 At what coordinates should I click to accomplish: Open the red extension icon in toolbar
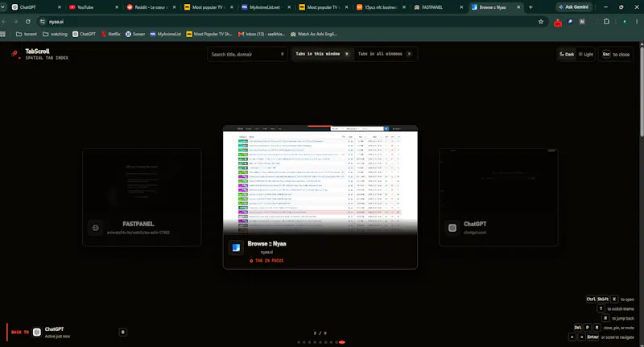point(558,23)
